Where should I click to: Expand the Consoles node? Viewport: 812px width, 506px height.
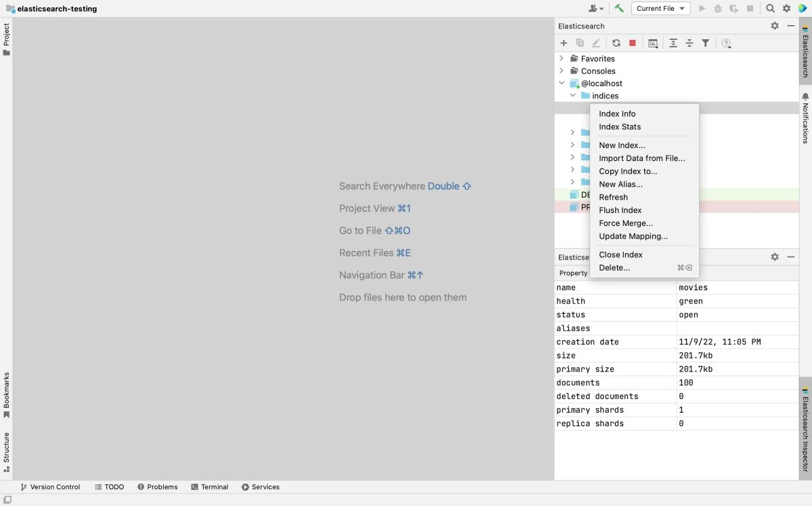coord(561,70)
